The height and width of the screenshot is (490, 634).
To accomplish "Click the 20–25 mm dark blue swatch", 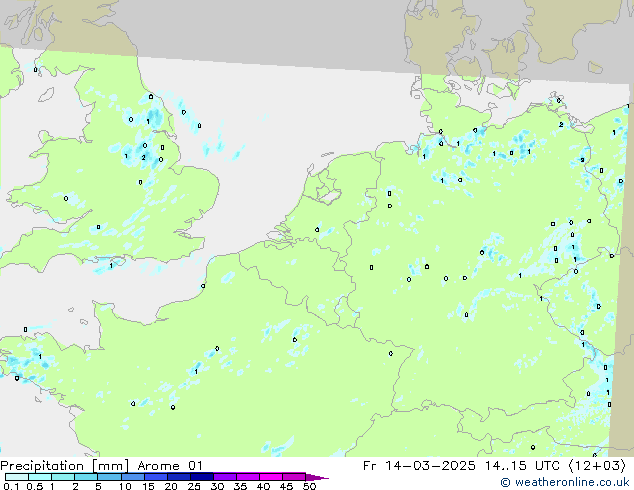I will pos(178,477).
